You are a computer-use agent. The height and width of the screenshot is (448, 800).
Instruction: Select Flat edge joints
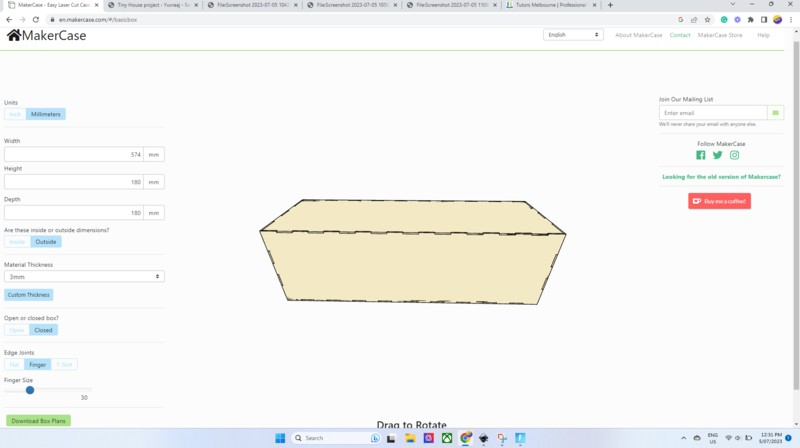click(x=14, y=365)
